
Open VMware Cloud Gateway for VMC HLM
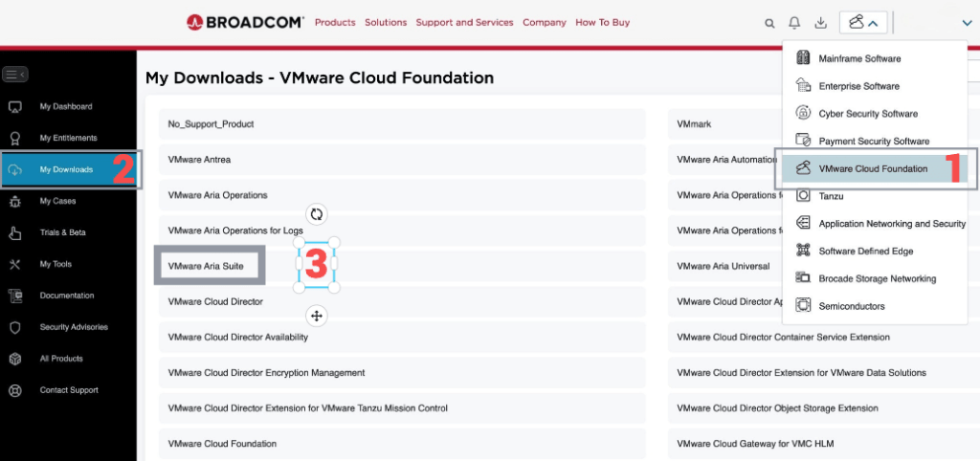coord(824,444)
